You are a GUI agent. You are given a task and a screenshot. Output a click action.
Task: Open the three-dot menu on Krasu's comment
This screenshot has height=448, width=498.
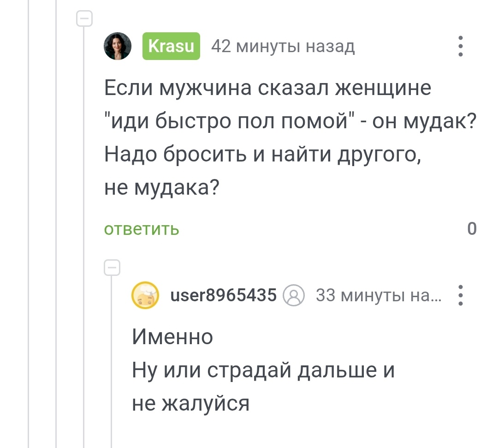coord(460,47)
